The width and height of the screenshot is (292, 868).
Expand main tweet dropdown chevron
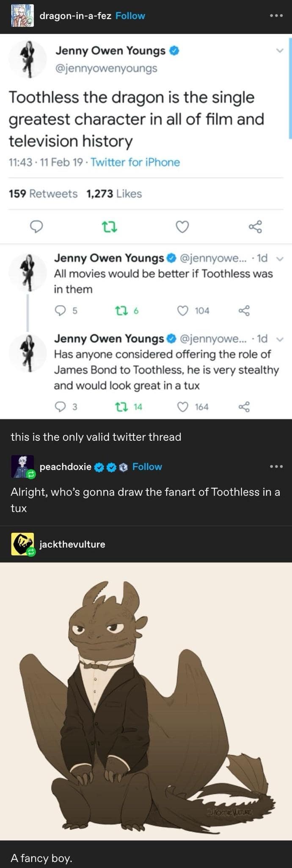(279, 51)
